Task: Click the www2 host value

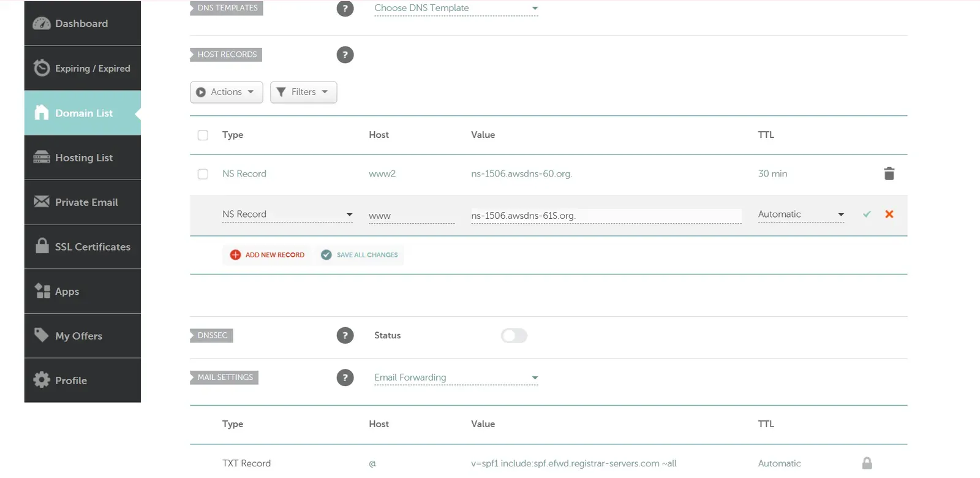Action: coord(382,174)
